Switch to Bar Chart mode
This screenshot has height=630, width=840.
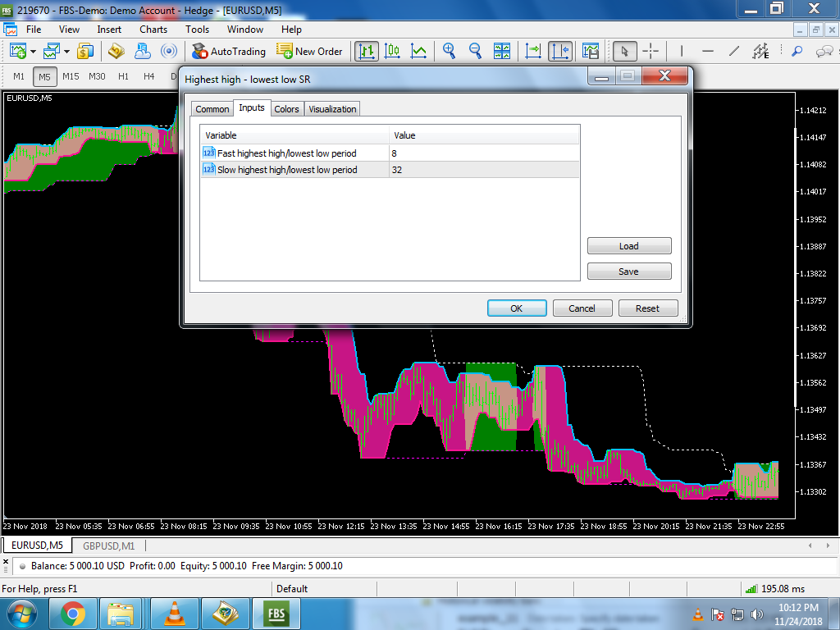coord(367,52)
